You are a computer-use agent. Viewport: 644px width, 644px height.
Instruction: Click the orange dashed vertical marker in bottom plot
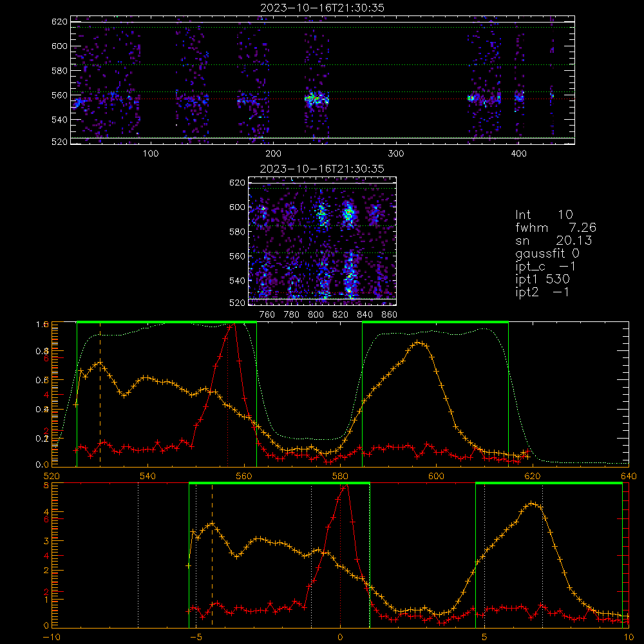212,555
